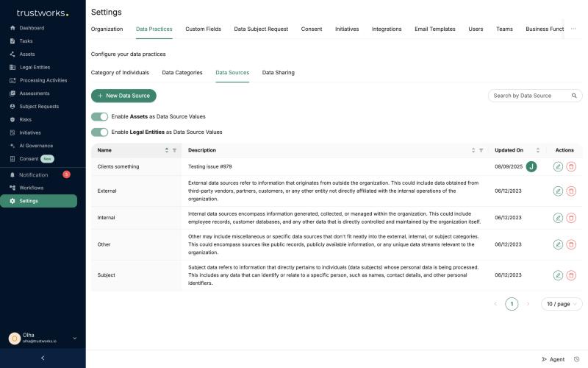Expand the Olha user menu
This screenshot has width=588, height=368.
[x=75, y=338]
